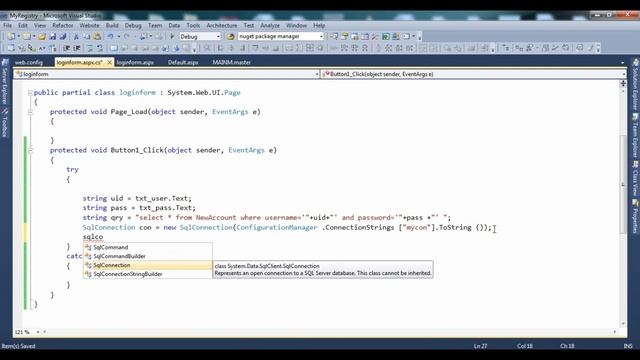Collapse the Button1_Click method outline
The height and width of the screenshot is (360, 640).
click(x=30, y=150)
